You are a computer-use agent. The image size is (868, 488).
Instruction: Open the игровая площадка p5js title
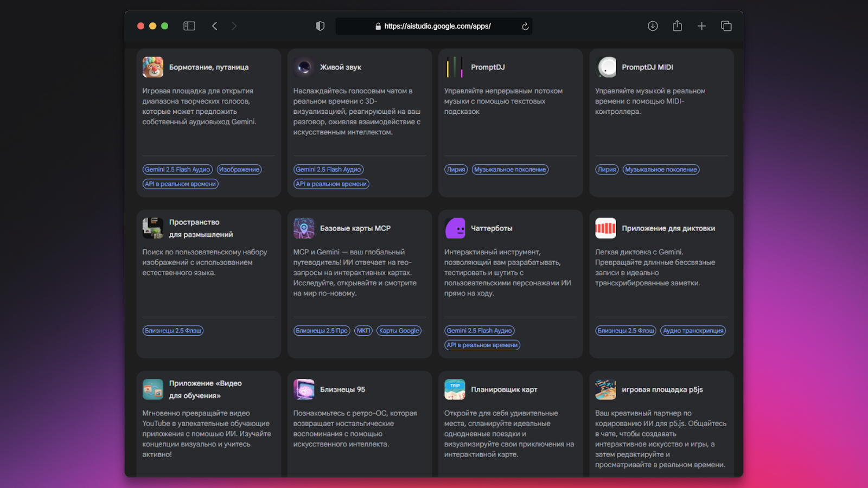point(662,389)
